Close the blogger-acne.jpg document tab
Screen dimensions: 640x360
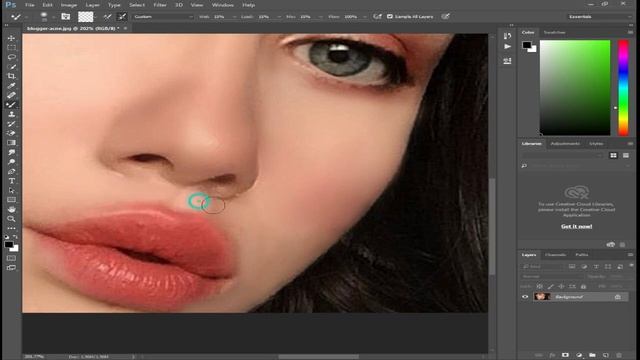[x=125, y=29]
